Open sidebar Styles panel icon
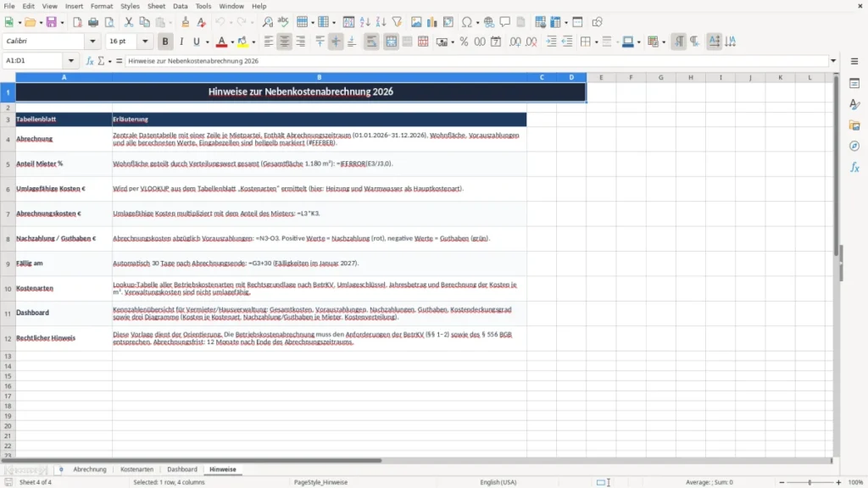Image resolution: width=868 pixels, height=488 pixels. [x=854, y=104]
